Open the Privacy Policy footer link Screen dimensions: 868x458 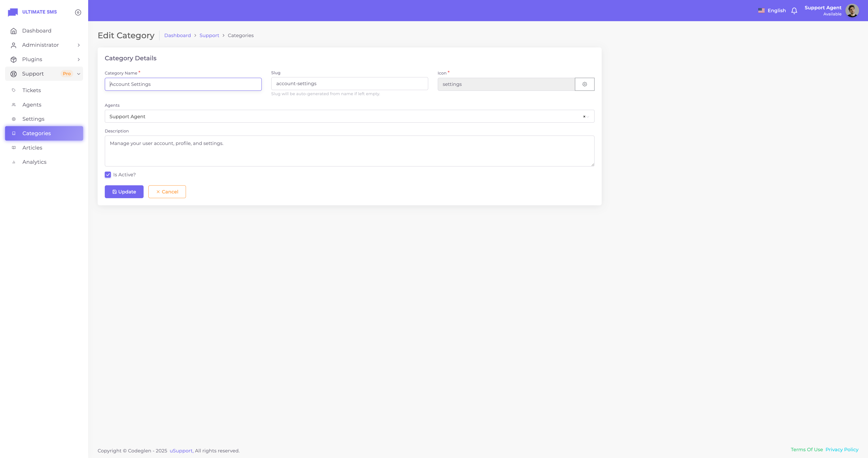(x=842, y=450)
